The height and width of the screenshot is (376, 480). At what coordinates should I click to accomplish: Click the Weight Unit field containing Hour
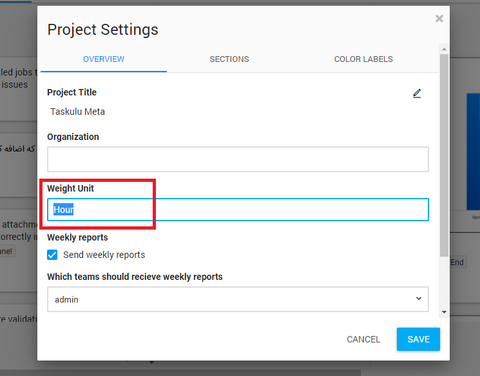tap(238, 210)
